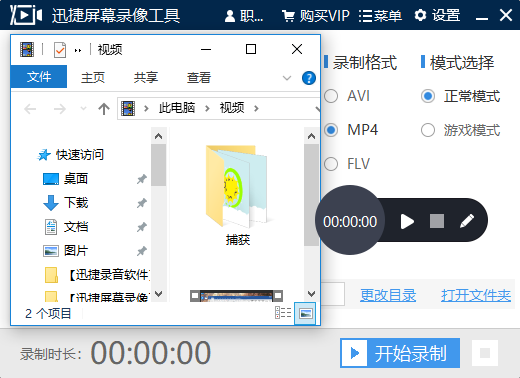Open 桌面 in the navigation pane
The image size is (520, 378).
[x=65, y=179]
